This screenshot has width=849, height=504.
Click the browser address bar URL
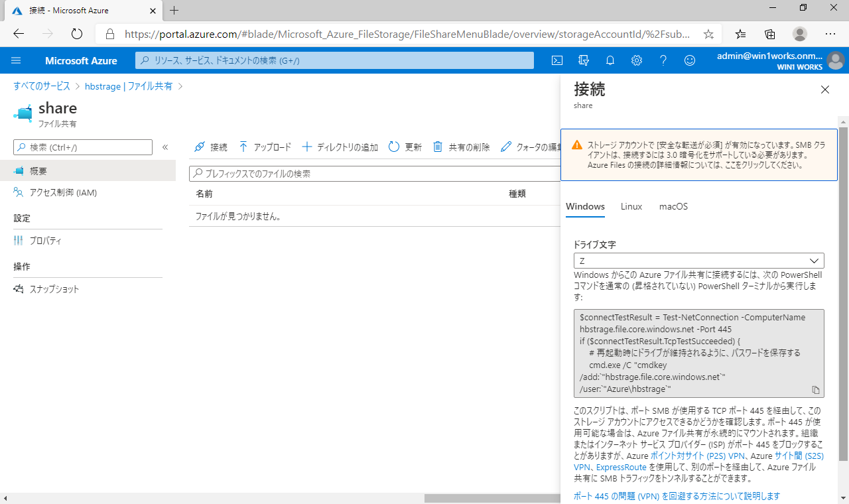coord(407,34)
